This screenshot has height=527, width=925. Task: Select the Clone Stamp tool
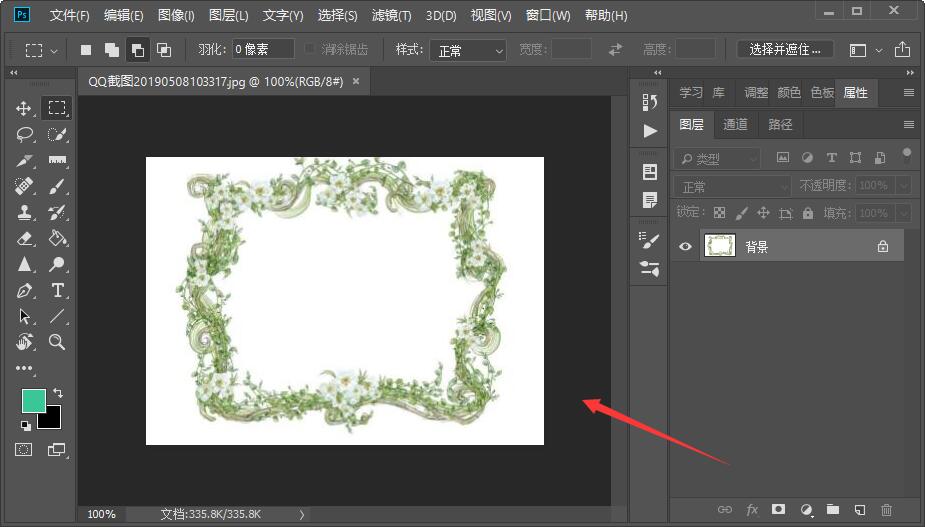[x=24, y=212]
